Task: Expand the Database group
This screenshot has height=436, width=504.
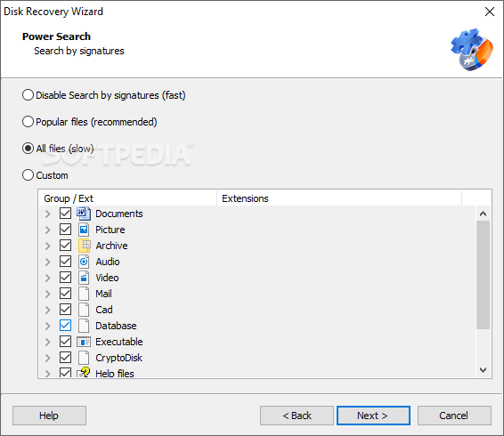Action: 48,326
